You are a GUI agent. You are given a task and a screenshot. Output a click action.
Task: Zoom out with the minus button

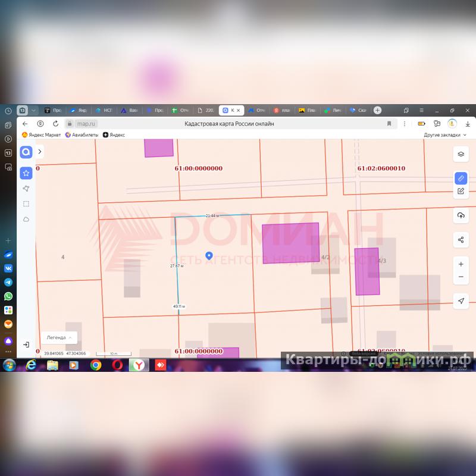(x=461, y=277)
